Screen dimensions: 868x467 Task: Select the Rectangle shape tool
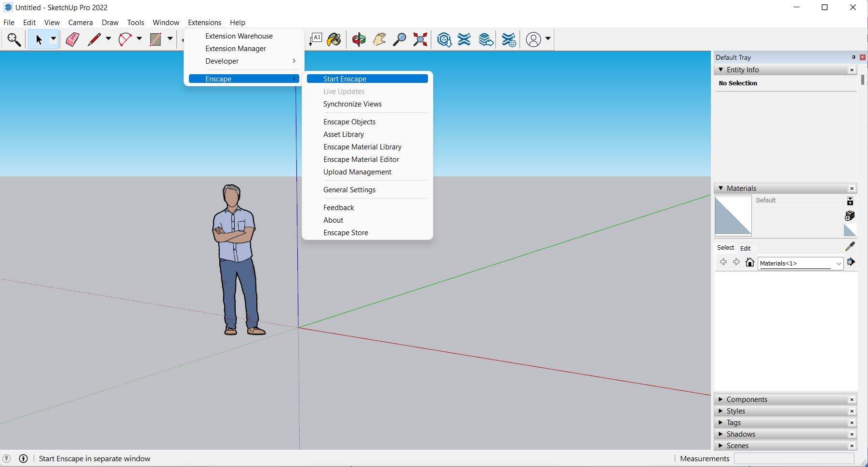[155, 40]
